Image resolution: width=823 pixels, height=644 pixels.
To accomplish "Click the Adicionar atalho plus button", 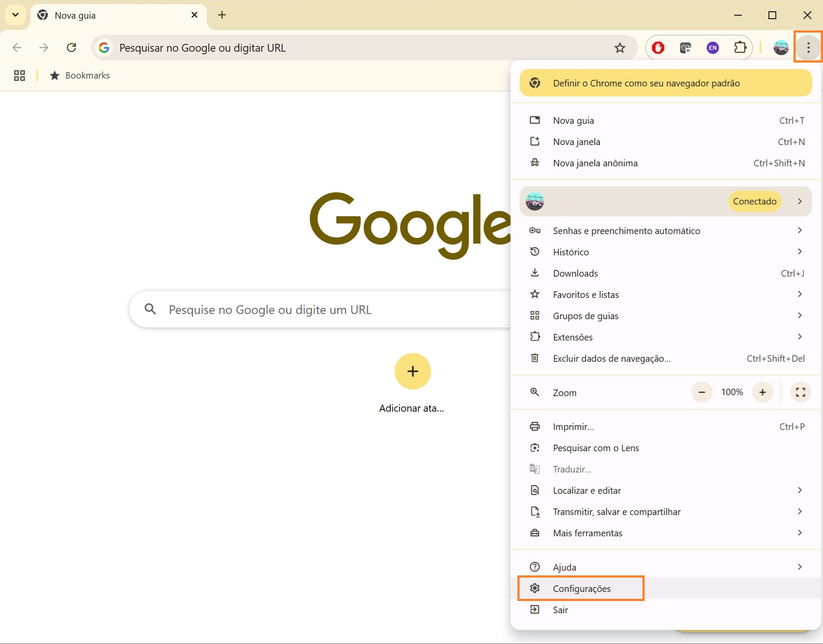I will point(412,371).
